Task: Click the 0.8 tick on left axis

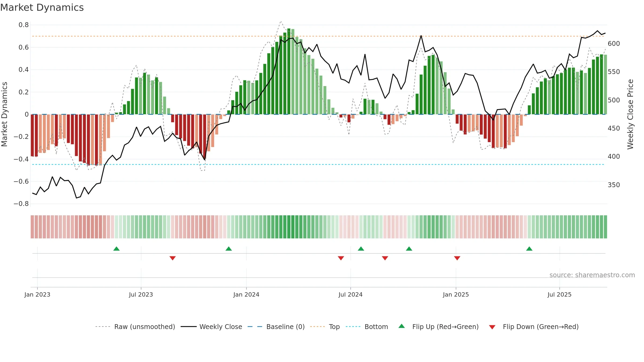Action: pos(24,25)
